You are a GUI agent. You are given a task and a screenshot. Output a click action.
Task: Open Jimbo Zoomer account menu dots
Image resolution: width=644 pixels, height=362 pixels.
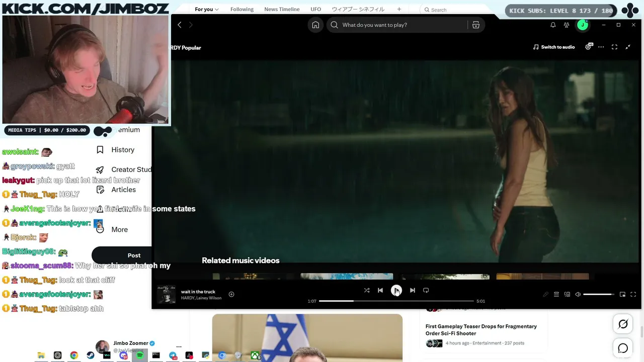point(179,347)
